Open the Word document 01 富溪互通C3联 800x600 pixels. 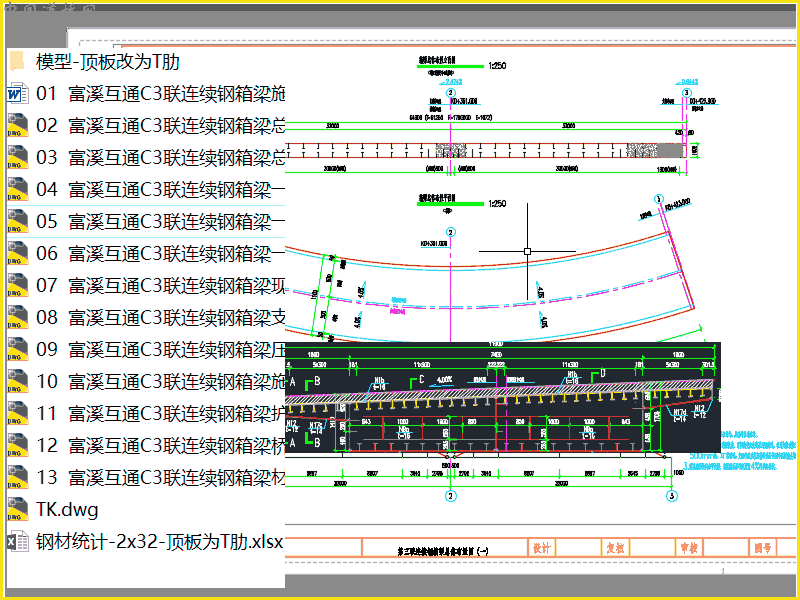coord(146,94)
